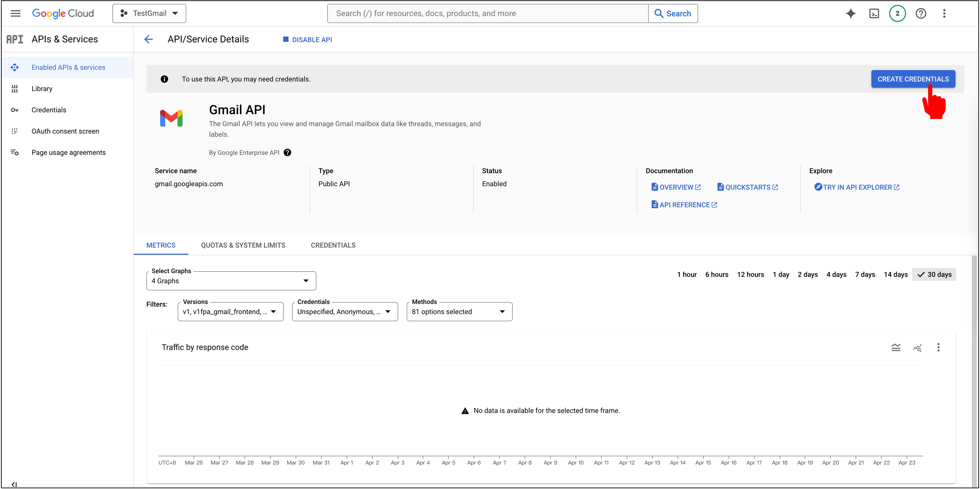Select the 6 hours time range
This screenshot has width=980, height=489.
(x=717, y=275)
